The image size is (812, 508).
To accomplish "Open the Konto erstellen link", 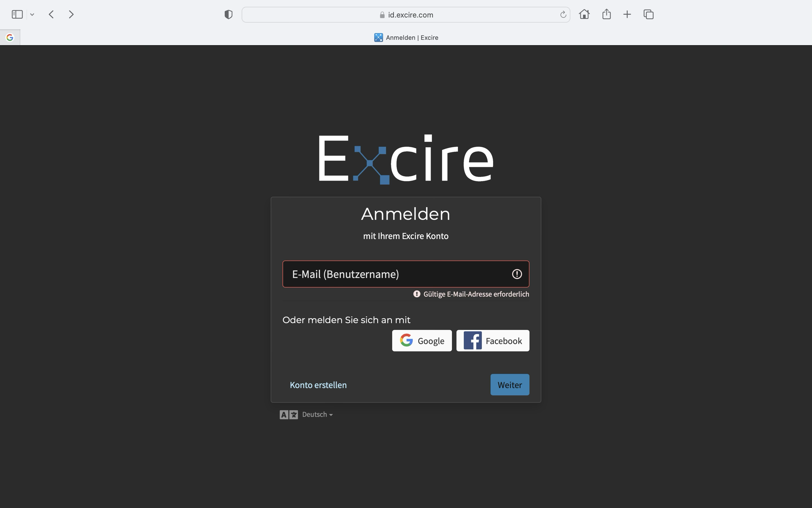I will pyautogui.click(x=318, y=385).
